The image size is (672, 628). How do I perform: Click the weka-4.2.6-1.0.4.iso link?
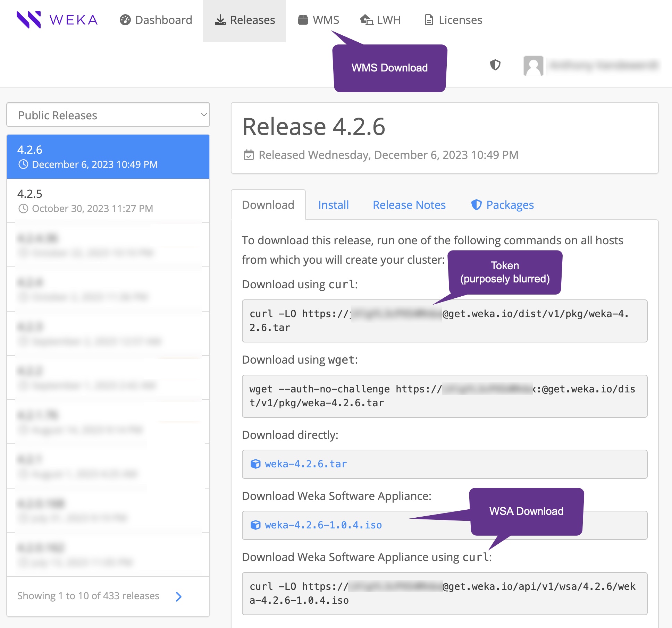(x=323, y=525)
